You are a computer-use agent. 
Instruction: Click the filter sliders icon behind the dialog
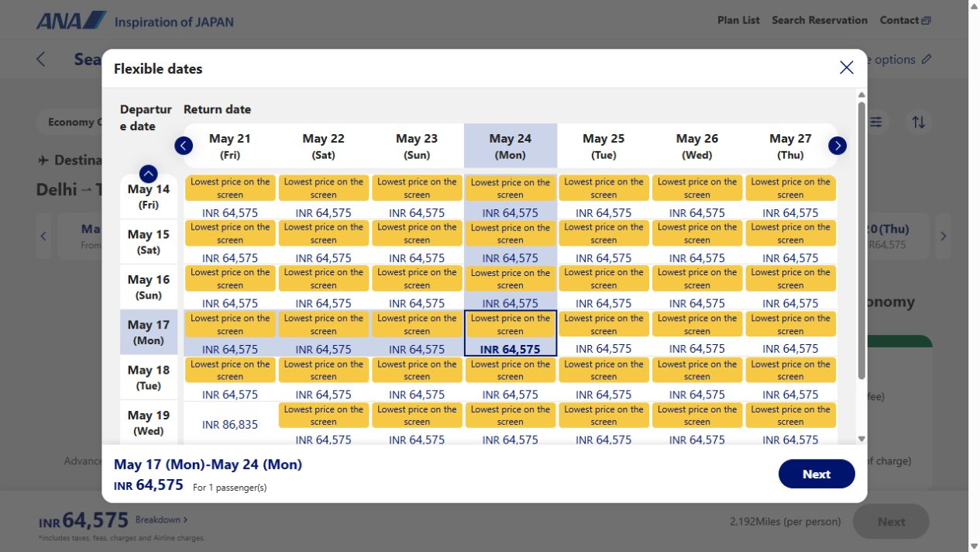(x=876, y=122)
